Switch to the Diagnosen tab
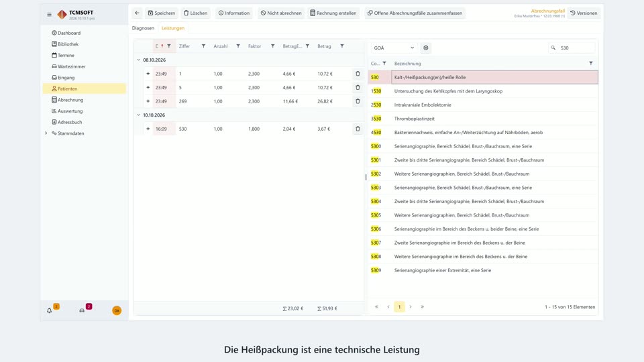Viewport: 644px width, 362px height. pos(143,28)
